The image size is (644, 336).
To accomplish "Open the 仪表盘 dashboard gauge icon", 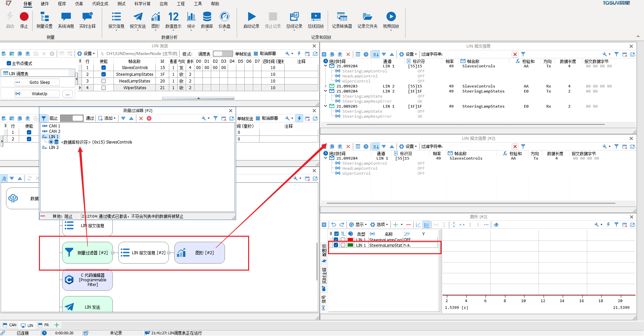I will tap(224, 17).
